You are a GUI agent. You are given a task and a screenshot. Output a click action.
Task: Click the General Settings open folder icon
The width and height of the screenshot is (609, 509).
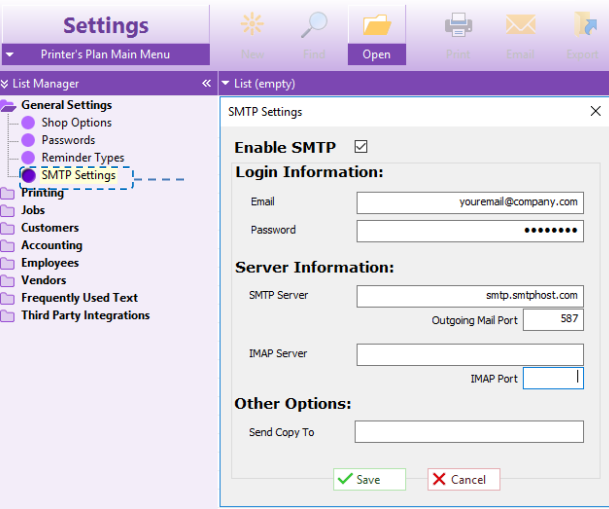pyautogui.click(x=8, y=106)
